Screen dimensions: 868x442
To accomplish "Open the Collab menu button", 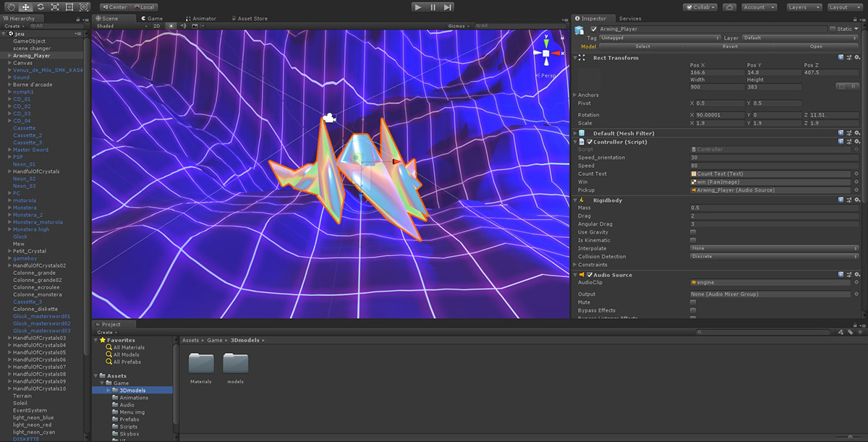I will tap(700, 7).
